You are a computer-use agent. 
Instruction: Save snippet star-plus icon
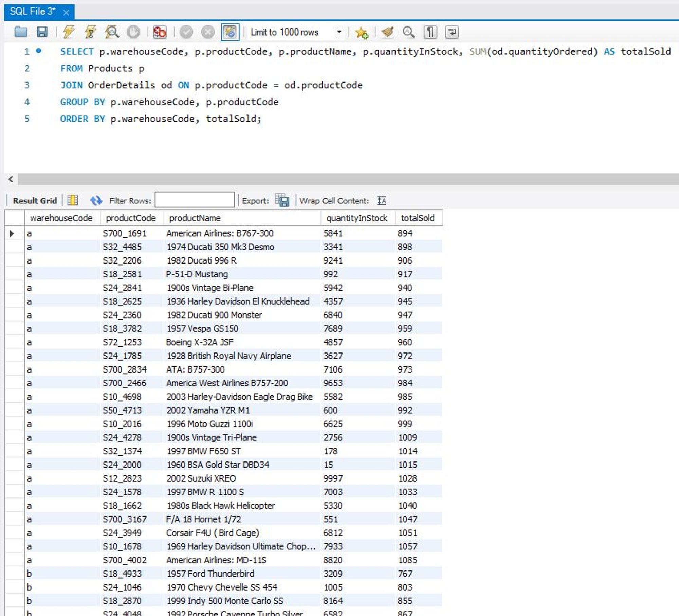coord(361,32)
